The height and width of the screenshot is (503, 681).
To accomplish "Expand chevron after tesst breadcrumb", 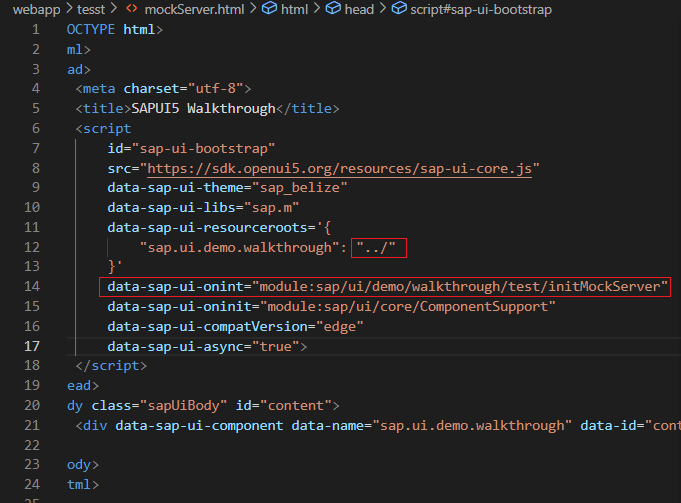I will pos(114,9).
